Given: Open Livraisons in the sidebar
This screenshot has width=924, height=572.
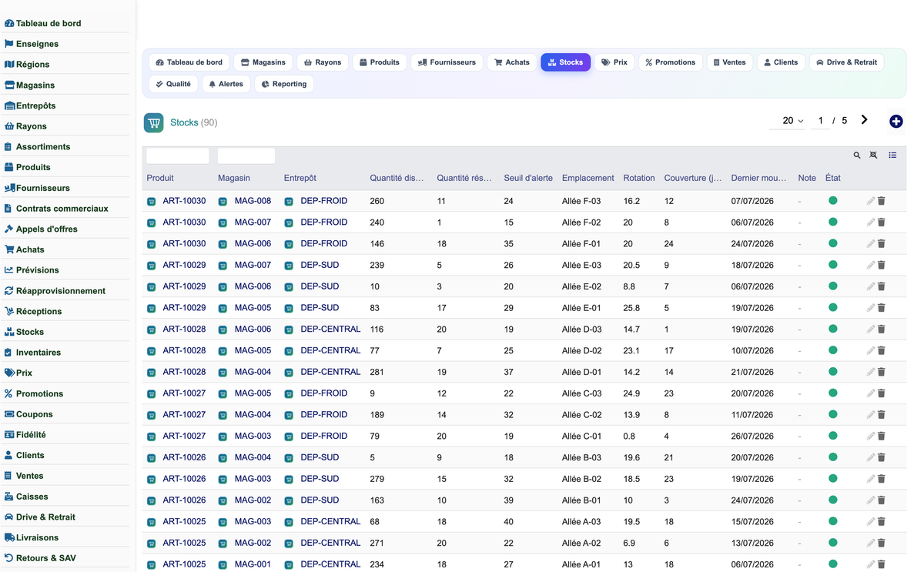Looking at the screenshot, I should point(37,537).
